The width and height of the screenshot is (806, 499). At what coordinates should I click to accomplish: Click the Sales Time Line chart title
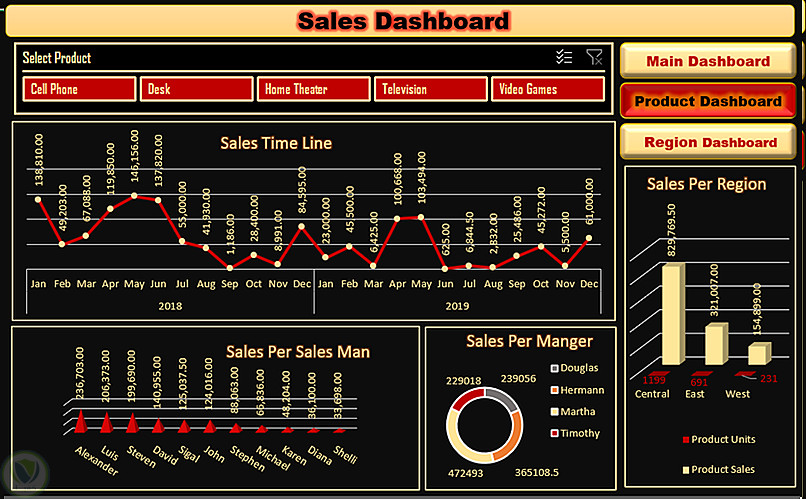coord(276,143)
